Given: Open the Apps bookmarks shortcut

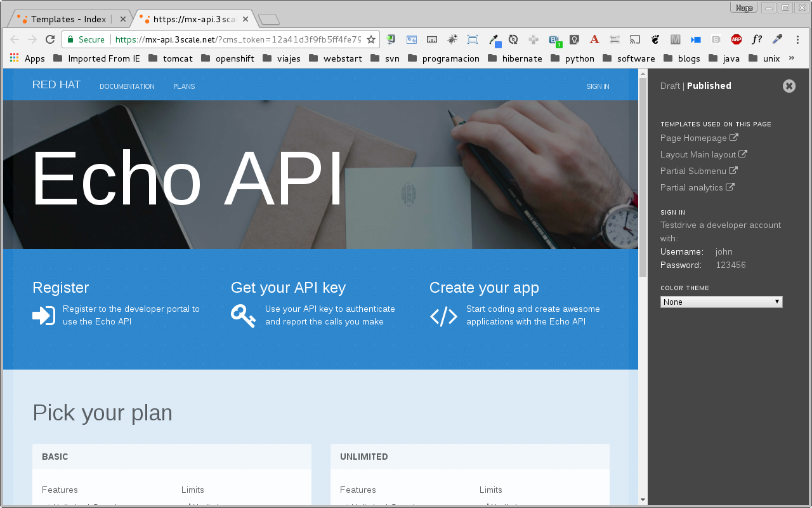Looking at the screenshot, I should pos(27,58).
